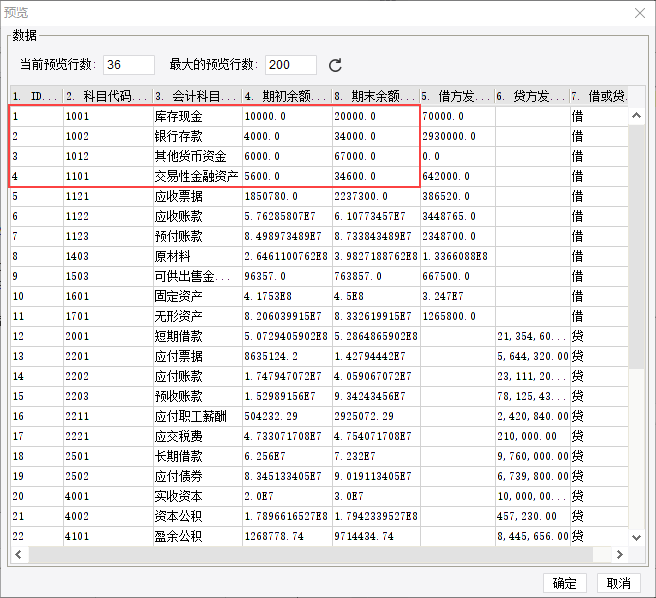Click the vertical scrollbar thumb
The width and height of the screenshot is (656, 598).
pos(636,247)
